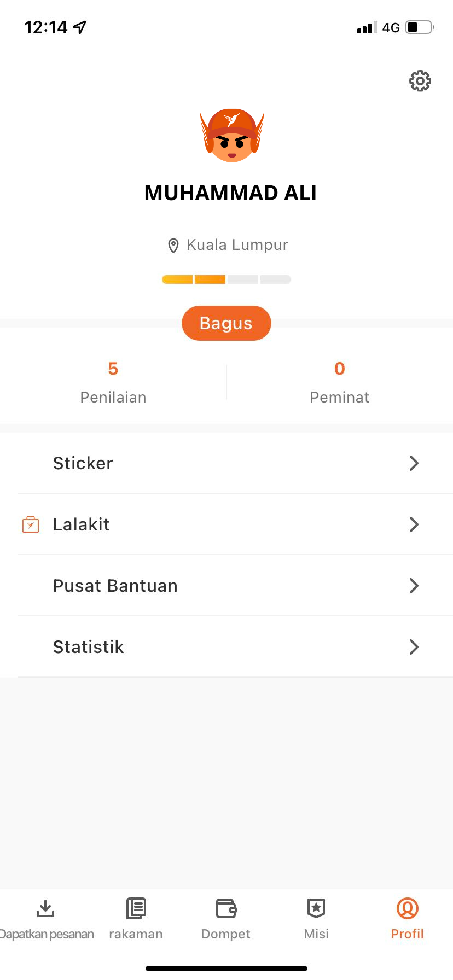
Task: Tap the orange rating progress bar
Action: (226, 279)
